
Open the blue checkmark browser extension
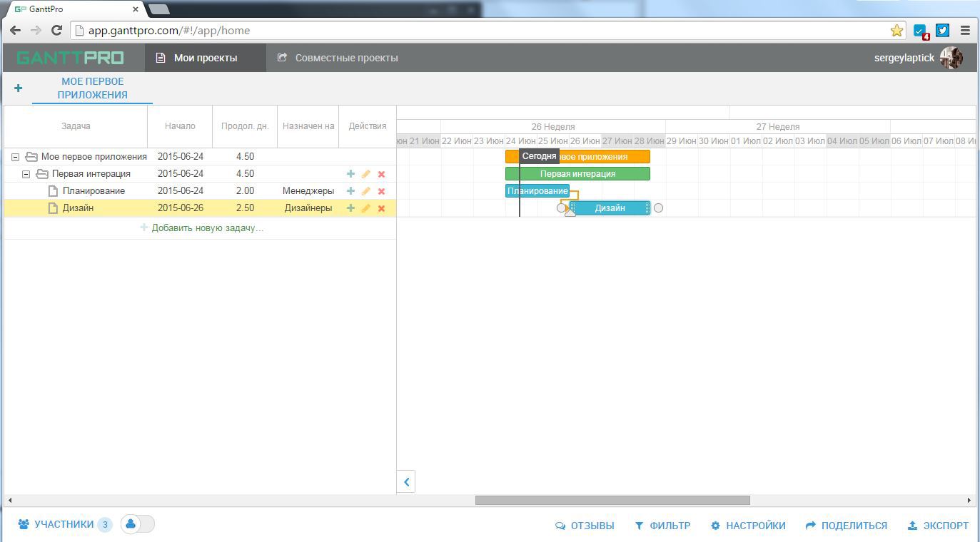point(921,31)
